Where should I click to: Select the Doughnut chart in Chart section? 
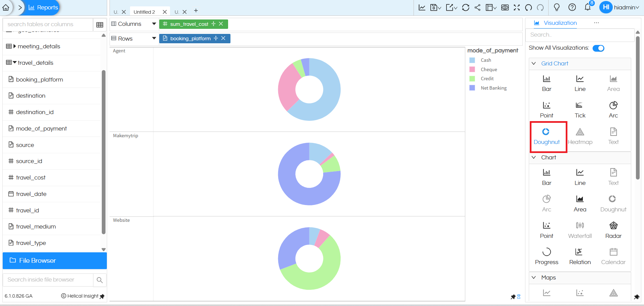pyautogui.click(x=613, y=202)
